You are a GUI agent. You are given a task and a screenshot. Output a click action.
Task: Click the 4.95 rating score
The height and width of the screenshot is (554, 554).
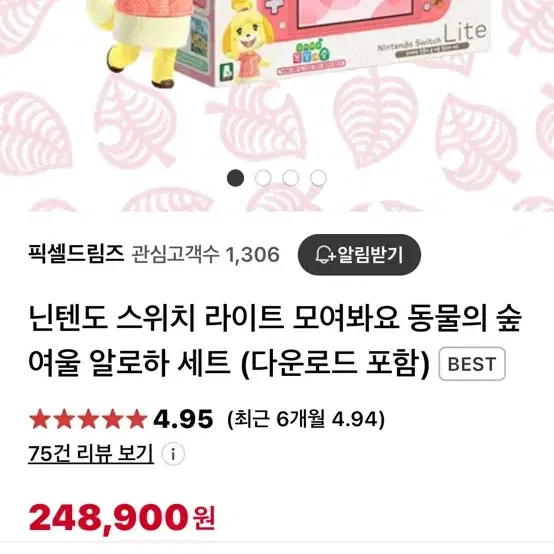(x=183, y=419)
